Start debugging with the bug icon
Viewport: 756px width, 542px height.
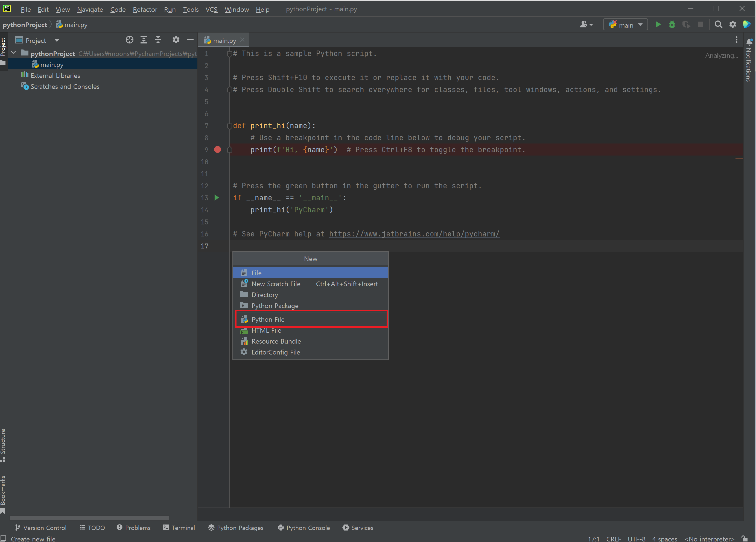[x=672, y=25]
